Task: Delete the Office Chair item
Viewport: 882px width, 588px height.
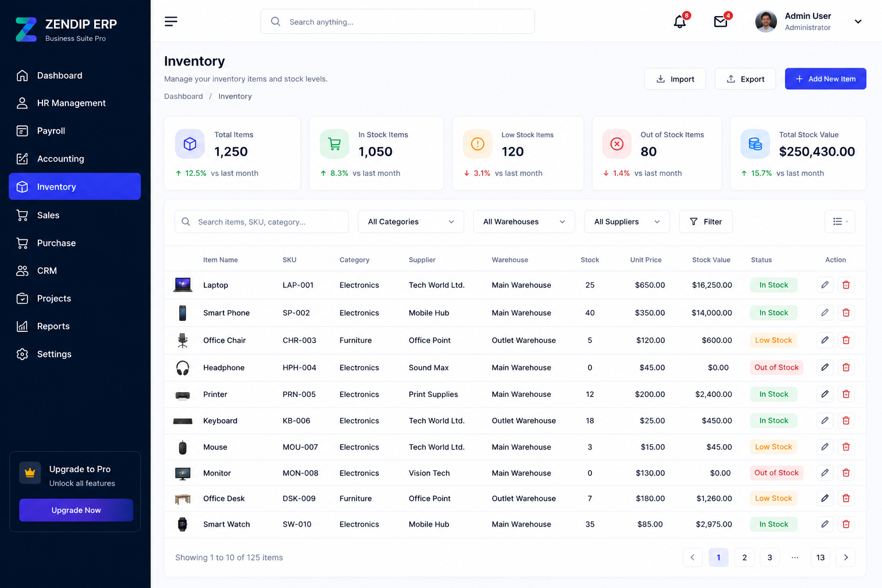Action: tap(846, 340)
